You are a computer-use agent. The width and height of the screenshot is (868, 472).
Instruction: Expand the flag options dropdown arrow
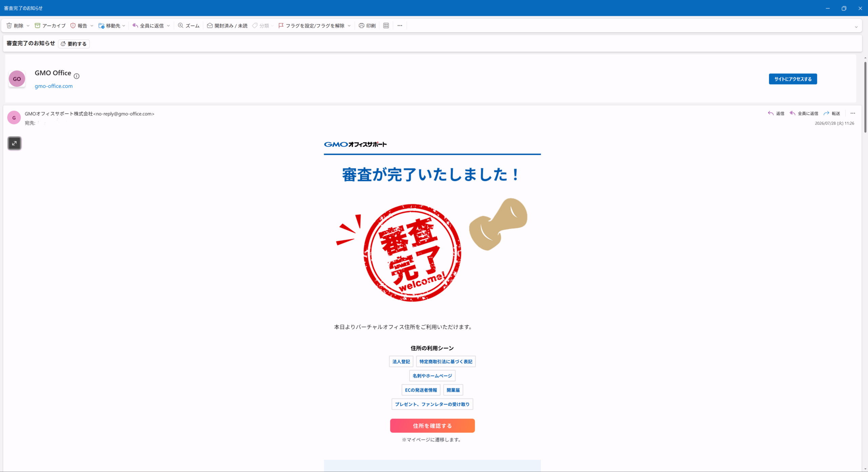(x=349, y=26)
